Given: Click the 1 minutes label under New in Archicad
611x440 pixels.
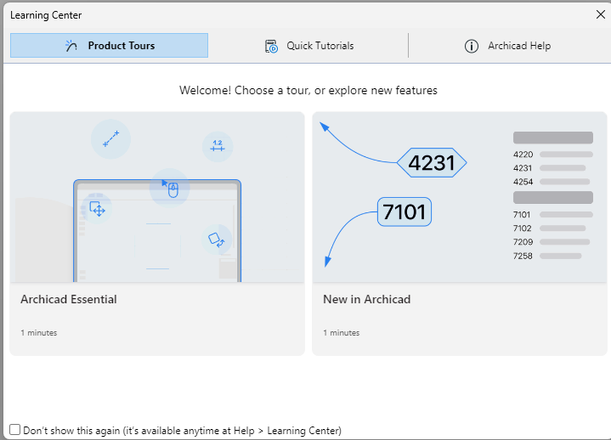Looking at the screenshot, I should [x=341, y=332].
